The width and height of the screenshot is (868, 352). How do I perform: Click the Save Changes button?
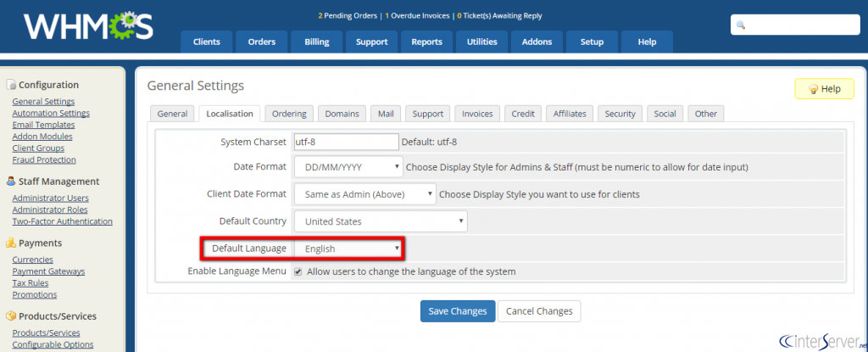(458, 311)
